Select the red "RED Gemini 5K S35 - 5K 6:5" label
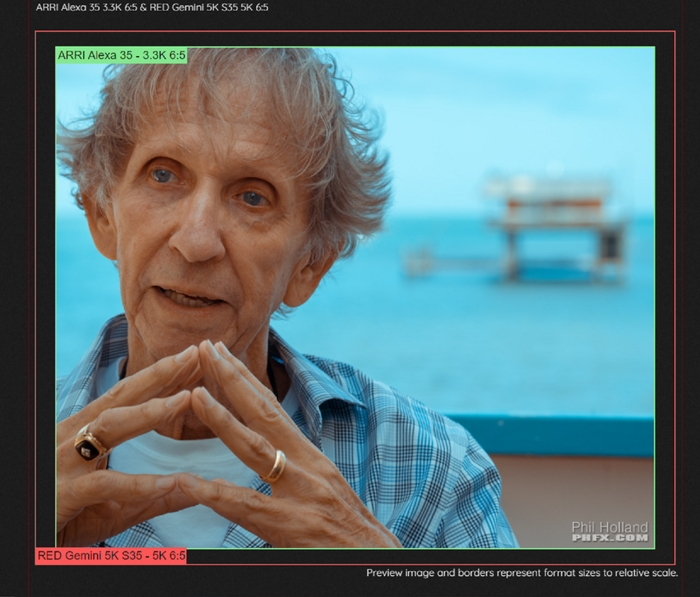 pos(111,556)
